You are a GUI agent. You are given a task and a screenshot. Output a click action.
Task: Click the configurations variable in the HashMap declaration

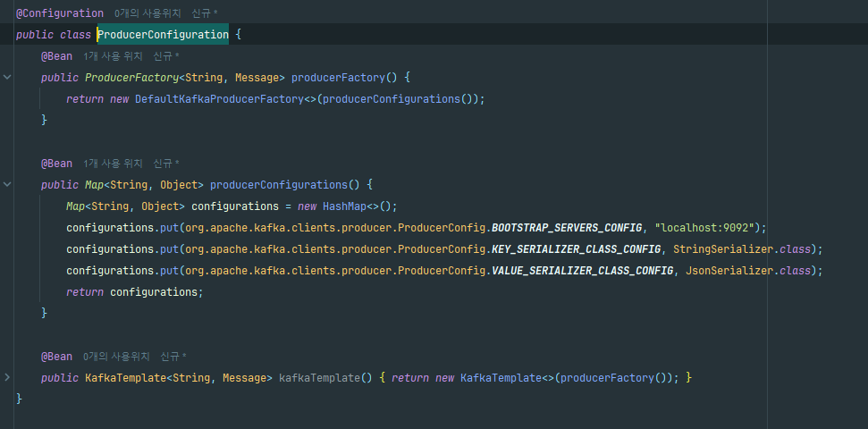235,206
